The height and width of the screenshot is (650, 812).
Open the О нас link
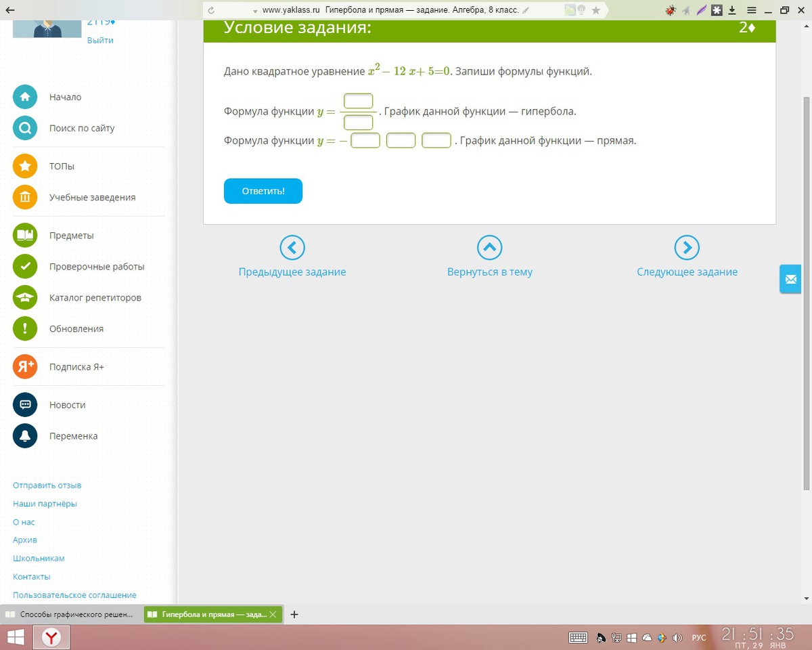pyautogui.click(x=24, y=522)
